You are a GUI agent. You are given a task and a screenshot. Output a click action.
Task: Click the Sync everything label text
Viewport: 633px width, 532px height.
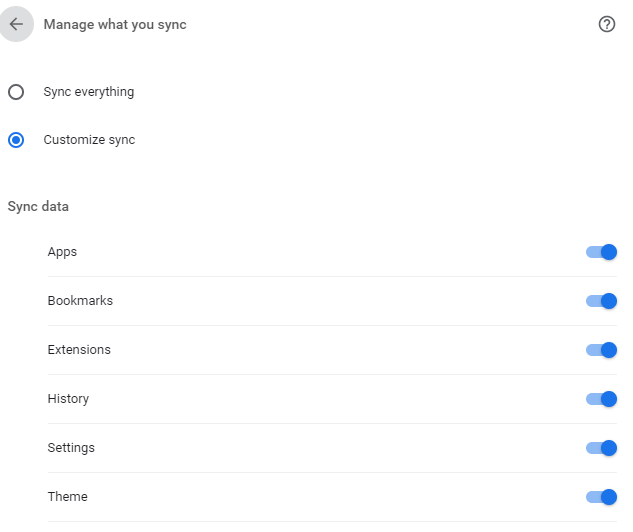pyautogui.click(x=88, y=92)
